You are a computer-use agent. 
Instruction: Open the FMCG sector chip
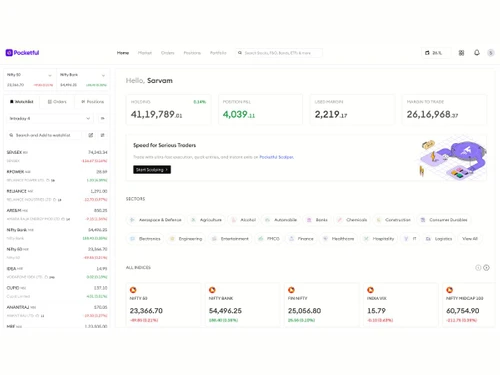269,239
